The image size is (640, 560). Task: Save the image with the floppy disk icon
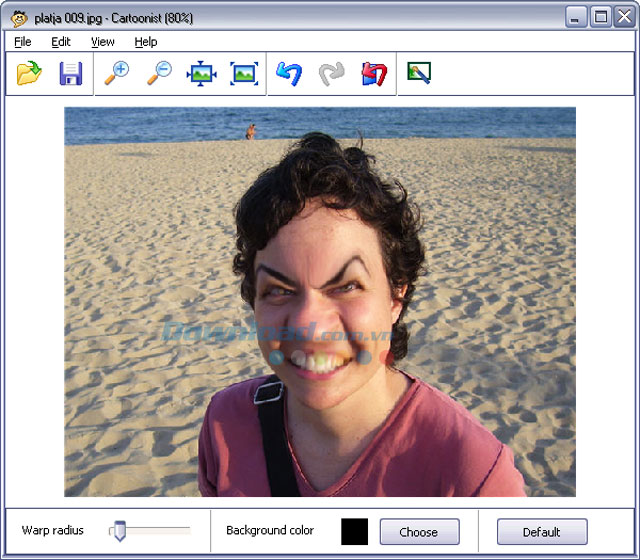pyautogui.click(x=70, y=73)
